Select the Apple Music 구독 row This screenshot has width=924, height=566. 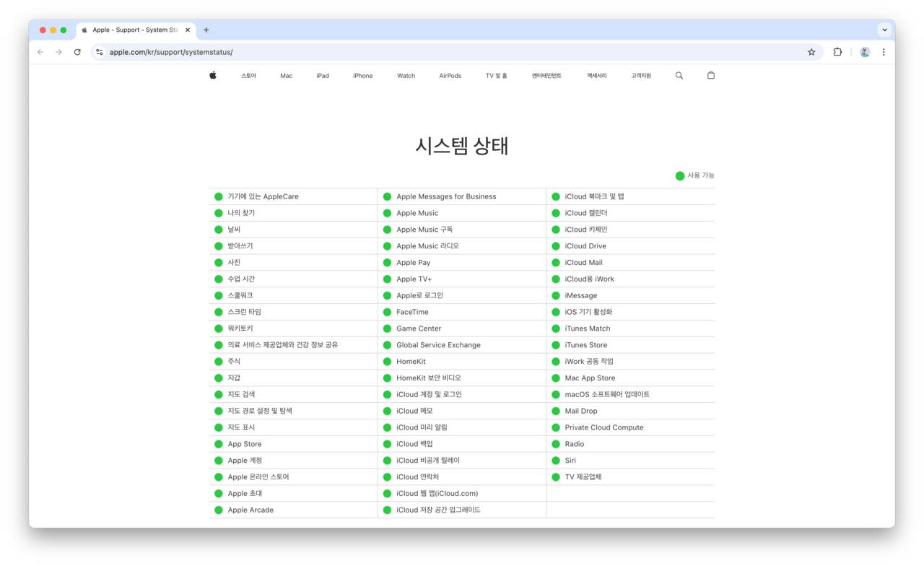(462, 230)
